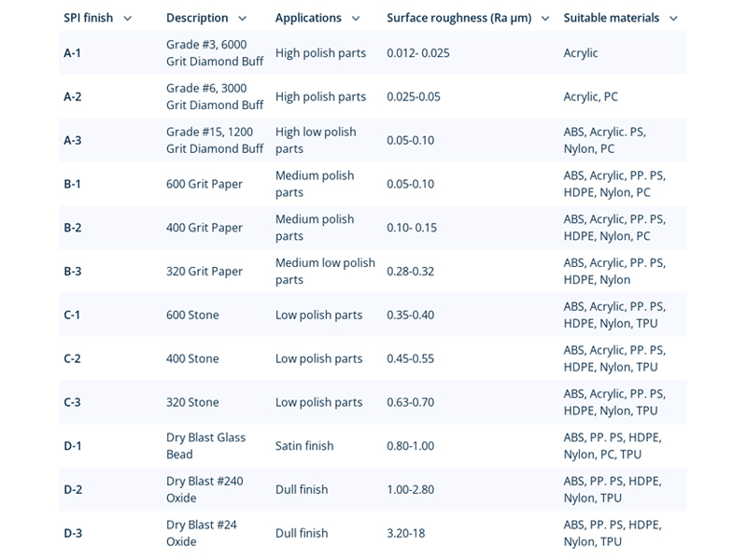Click roughness value '0.012- 0.025'
Viewport: 747px width, 560px height.
point(418,53)
